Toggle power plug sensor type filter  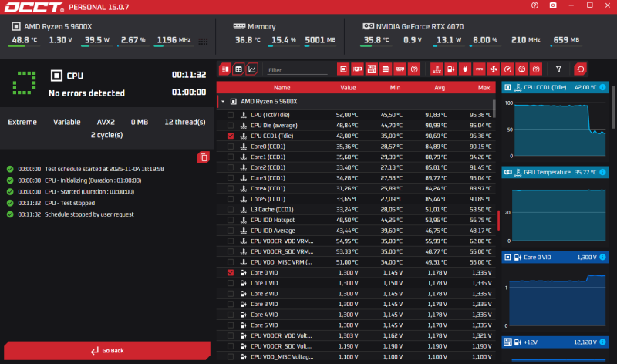click(x=465, y=69)
